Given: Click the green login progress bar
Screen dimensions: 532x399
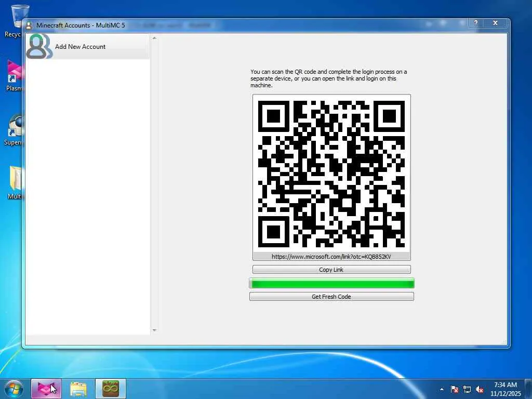Looking at the screenshot, I should tap(331, 283).
